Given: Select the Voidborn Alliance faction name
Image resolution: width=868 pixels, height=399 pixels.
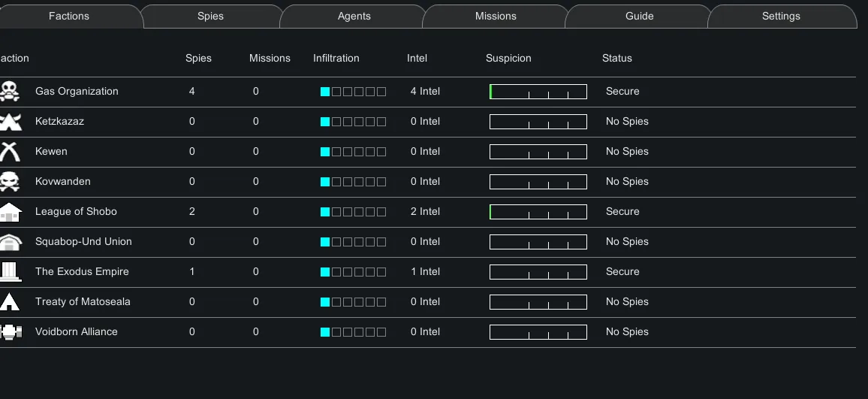Looking at the screenshot, I should pos(77,332).
